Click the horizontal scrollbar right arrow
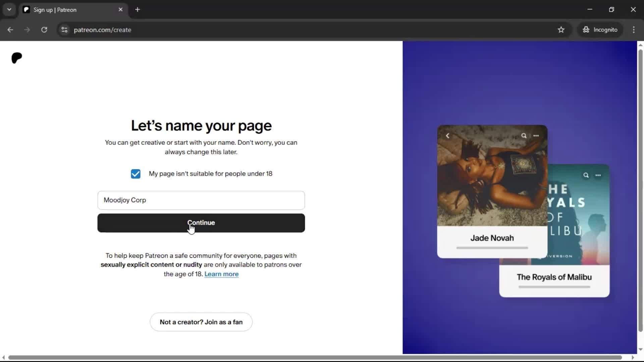This screenshot has height=362, width=644. pos(633,357)
